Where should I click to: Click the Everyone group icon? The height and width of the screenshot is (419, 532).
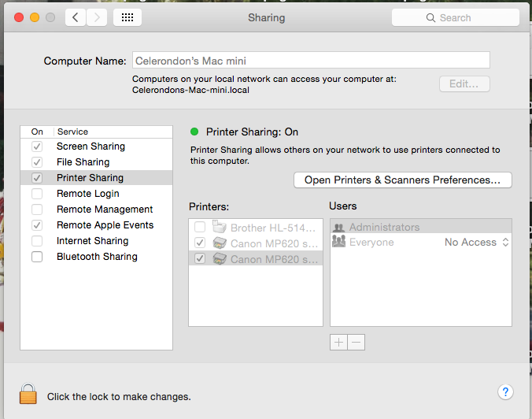338,242
